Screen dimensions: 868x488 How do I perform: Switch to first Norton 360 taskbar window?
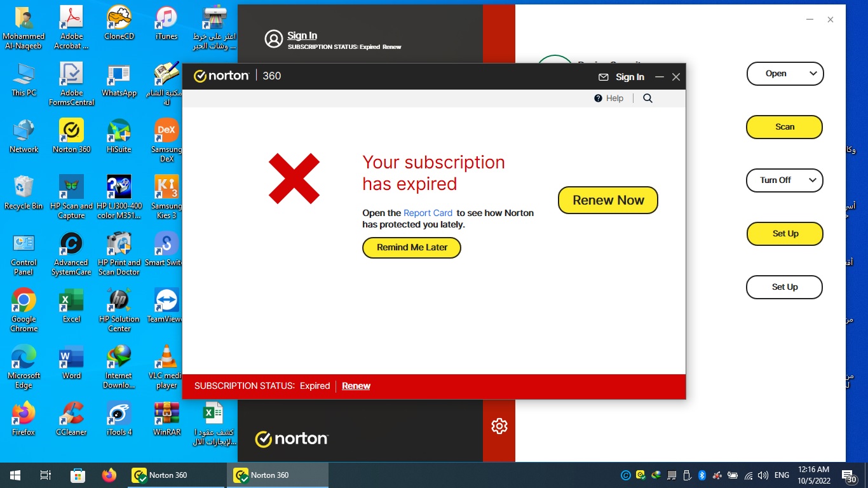(x=175, y=475)
